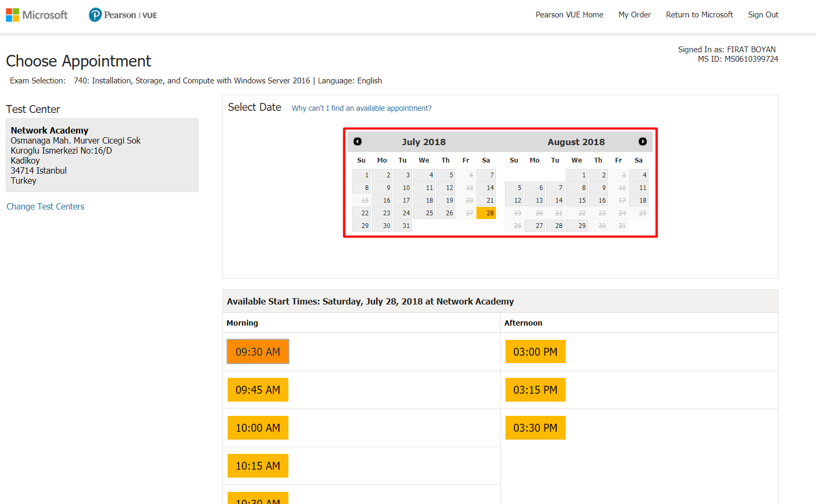Click Change Test Centers link
The height and width of the screenshot is (504, 816).
click(45, 206)
